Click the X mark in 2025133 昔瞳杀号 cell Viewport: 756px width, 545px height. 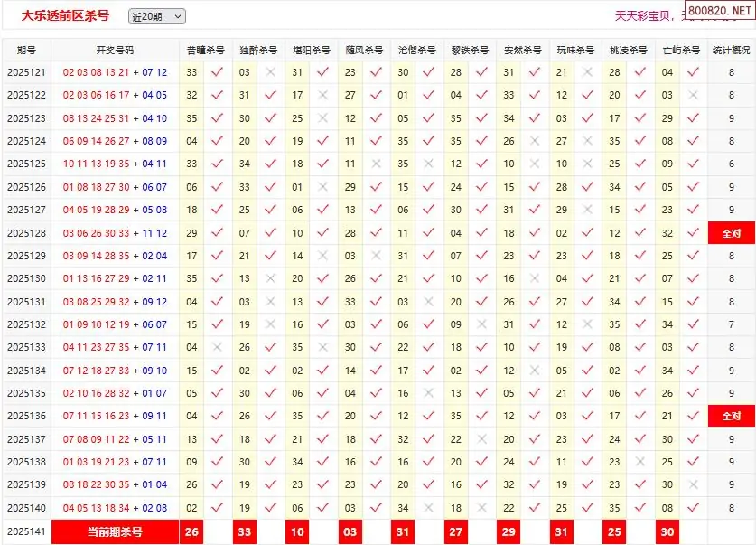(217, 347)
